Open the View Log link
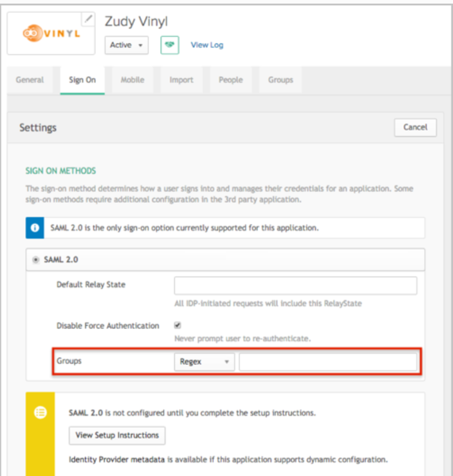Screen dimensions: 453x476 207,45
